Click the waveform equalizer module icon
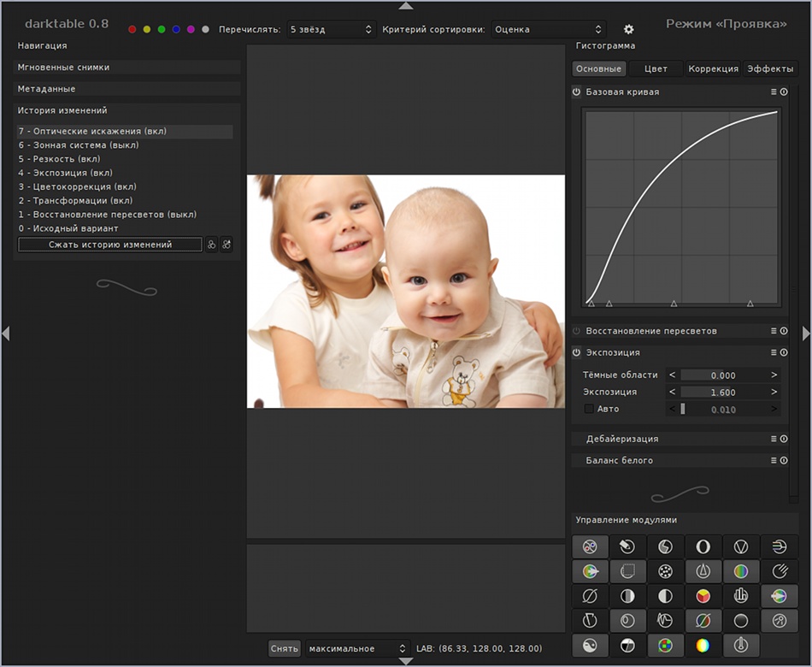The width and height of the screenshot is (812, 667). (x=665, y=620)
